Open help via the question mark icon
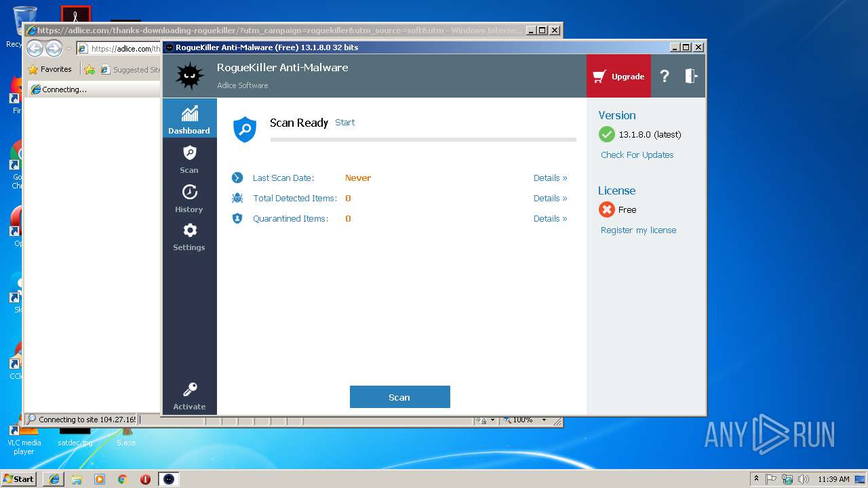The height and width of the screenshot is (488, 868). tap(665, 76)
